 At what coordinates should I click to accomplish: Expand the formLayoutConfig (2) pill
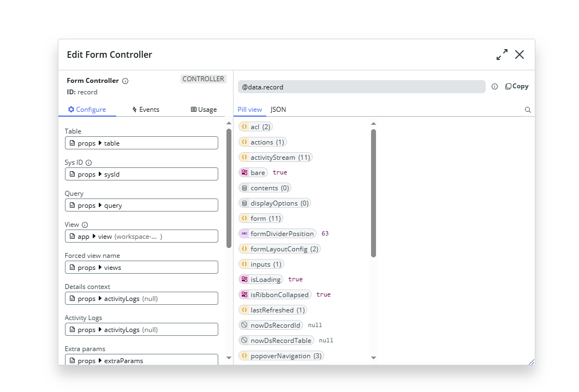[279, 249]
